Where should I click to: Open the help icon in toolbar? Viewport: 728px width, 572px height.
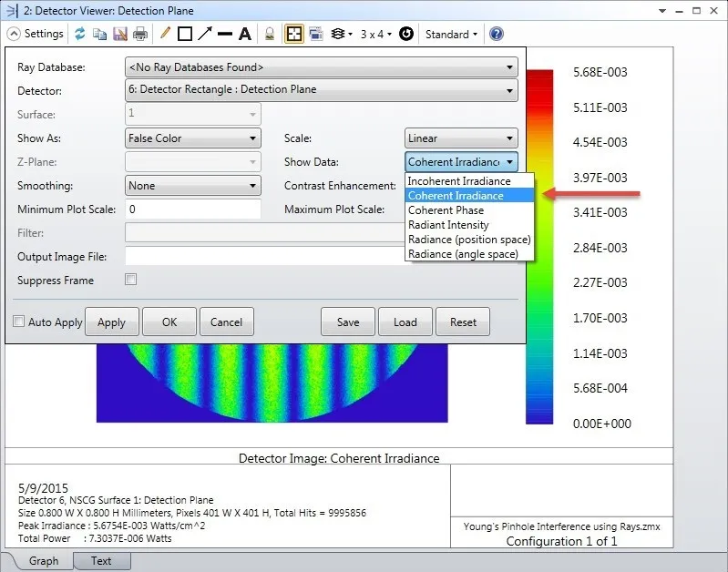pyautogui.click(x=497, y=34)
